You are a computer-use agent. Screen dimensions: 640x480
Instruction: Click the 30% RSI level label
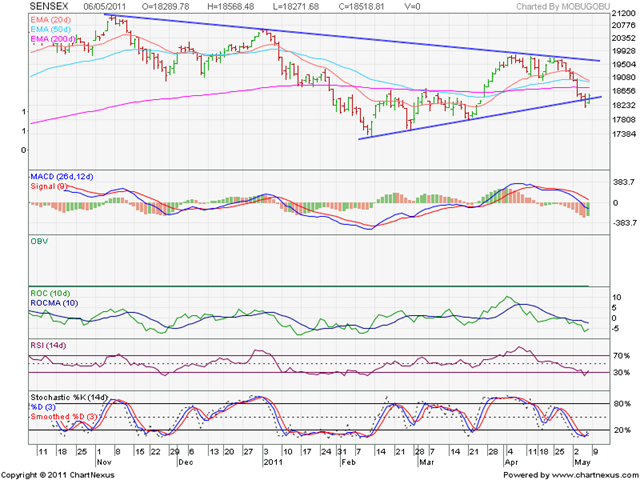point(621,373)
